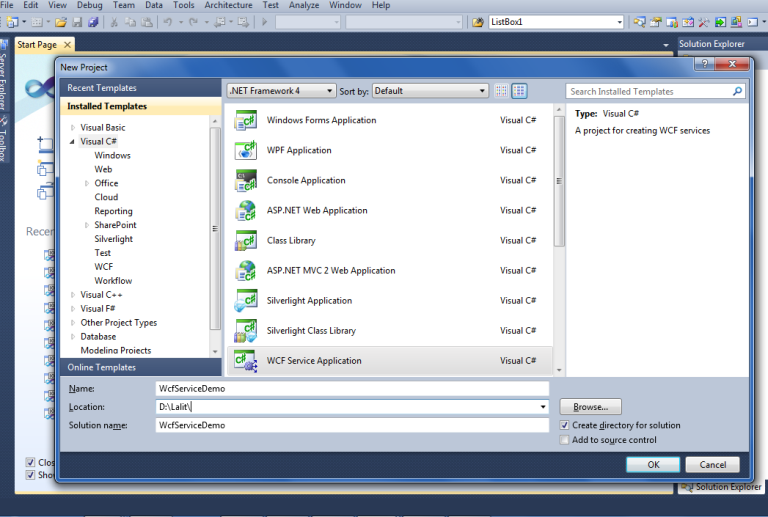Close the Start Page tab

point(68,45)
